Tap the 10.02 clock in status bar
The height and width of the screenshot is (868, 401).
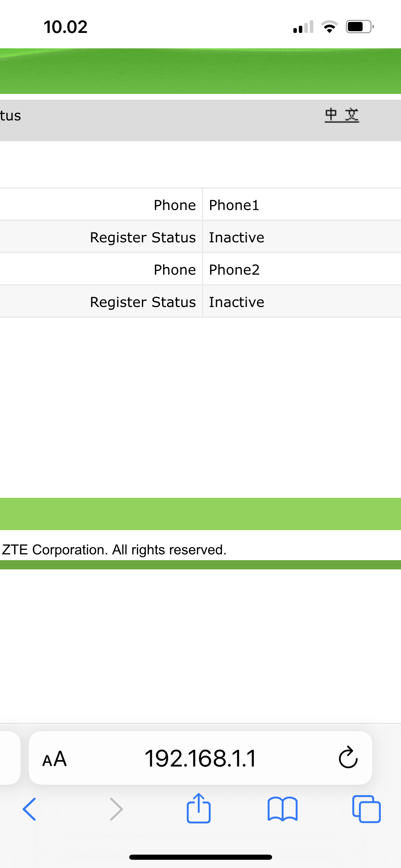tap(65, 27)
